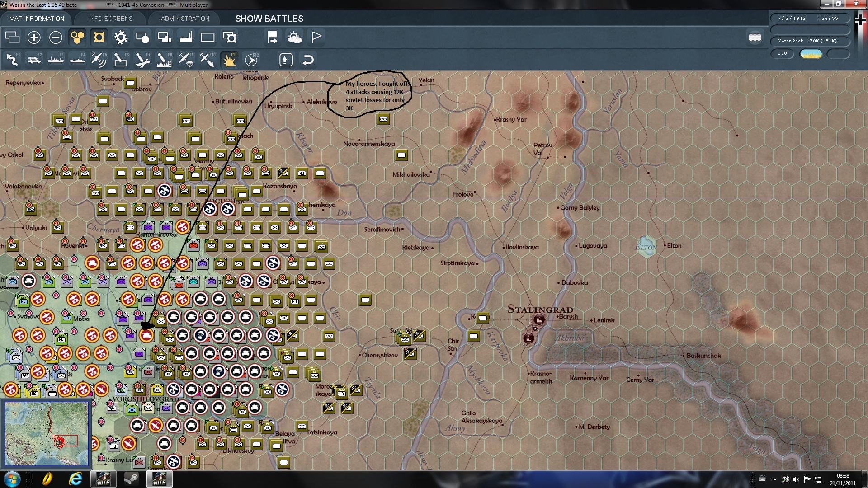Click the F12 circled arrow icon

click(251, 60)
